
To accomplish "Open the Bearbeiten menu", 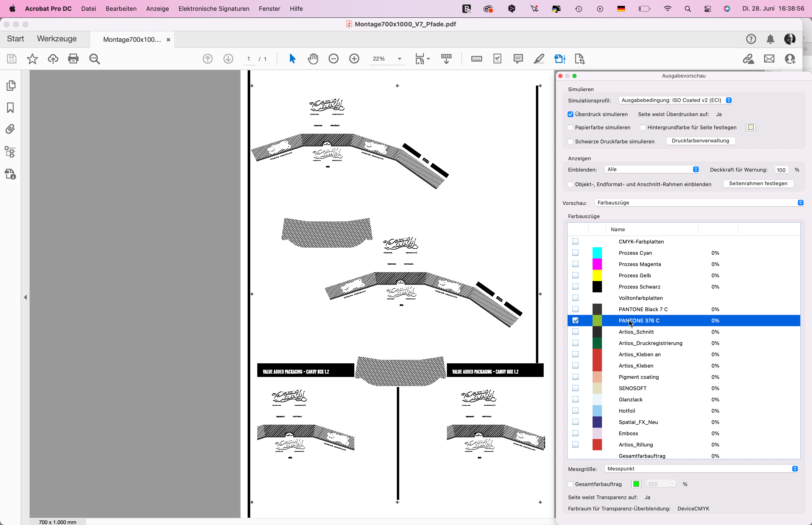I will click(121, 9).
